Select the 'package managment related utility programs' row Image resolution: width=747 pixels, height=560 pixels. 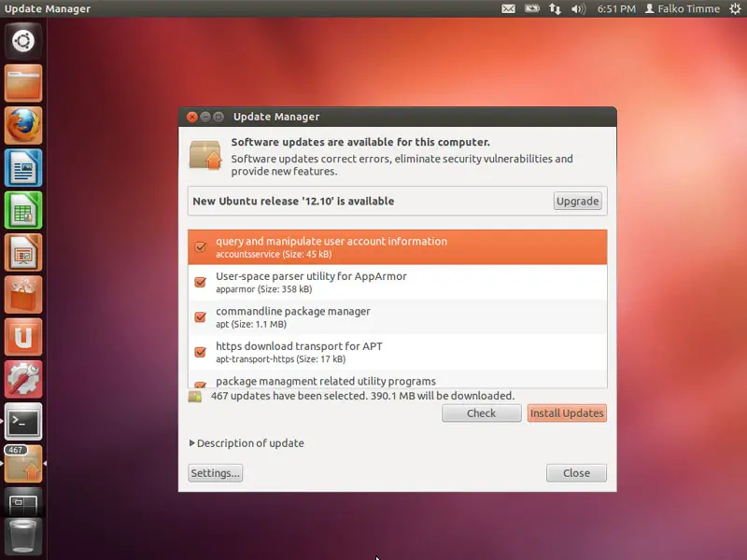click(x=398, y=380)
